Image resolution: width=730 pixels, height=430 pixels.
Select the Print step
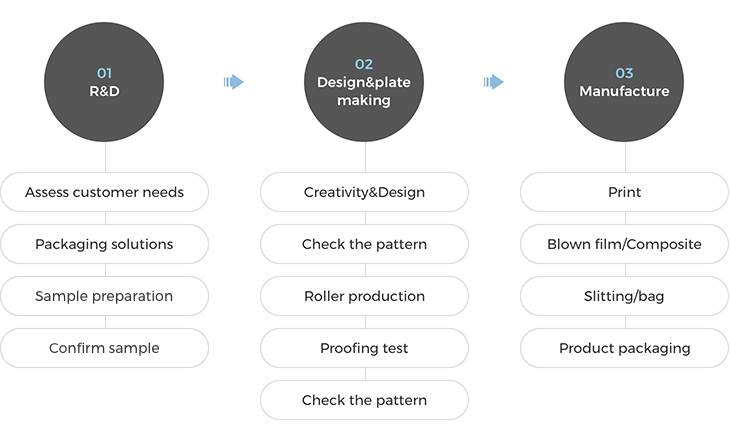(624, 192)
